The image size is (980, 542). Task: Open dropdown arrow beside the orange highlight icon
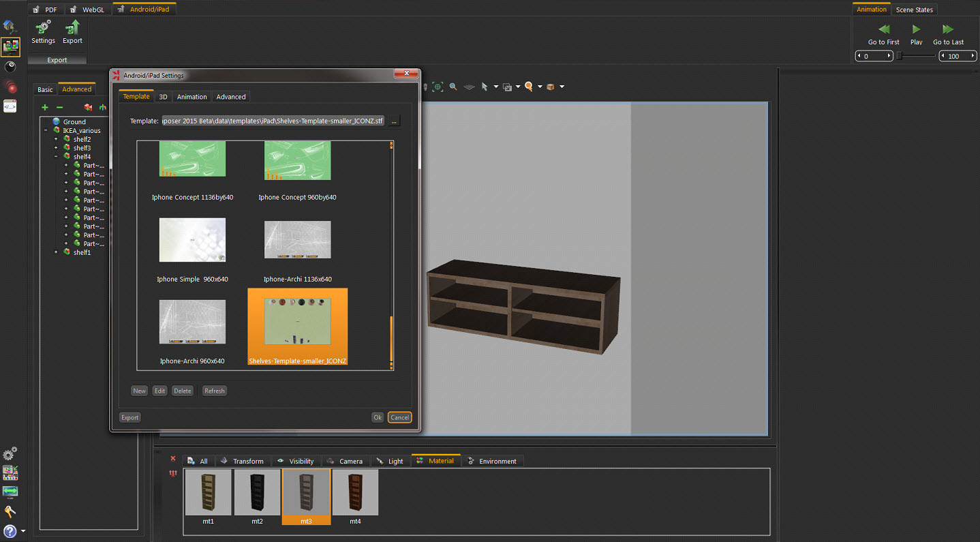tap(540, 87)
